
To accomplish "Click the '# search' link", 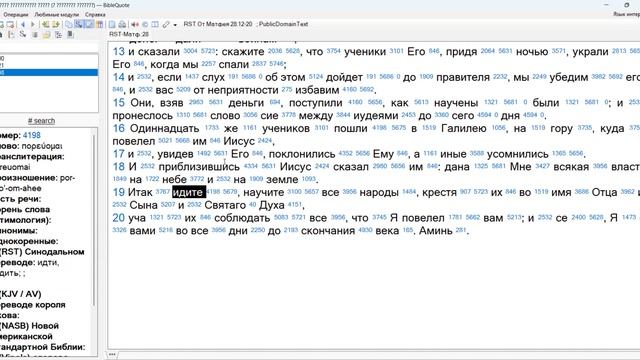I will 41,121.
